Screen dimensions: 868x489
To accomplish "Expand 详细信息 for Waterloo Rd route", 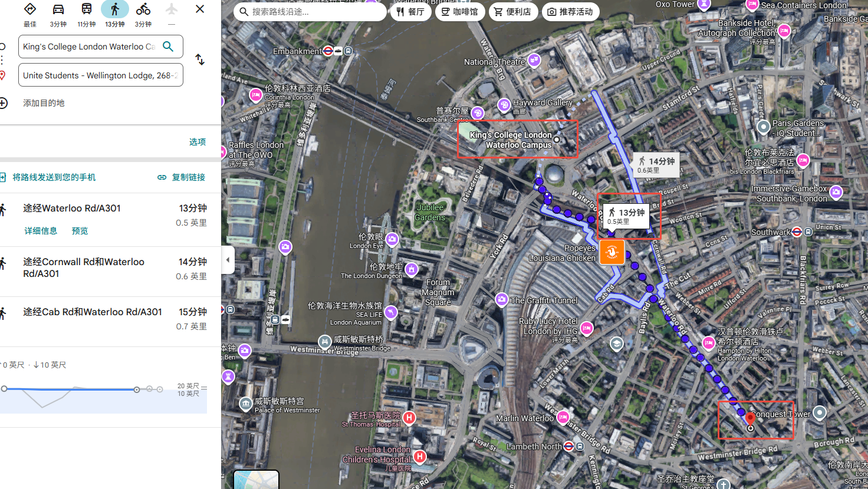I will point(41,231).
